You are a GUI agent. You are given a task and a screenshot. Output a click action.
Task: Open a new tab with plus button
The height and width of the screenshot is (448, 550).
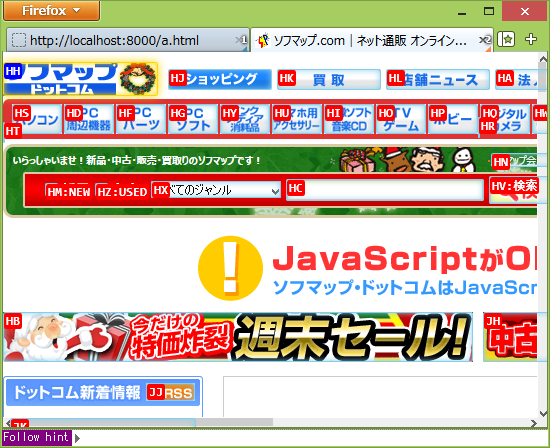tap(531, 39)
